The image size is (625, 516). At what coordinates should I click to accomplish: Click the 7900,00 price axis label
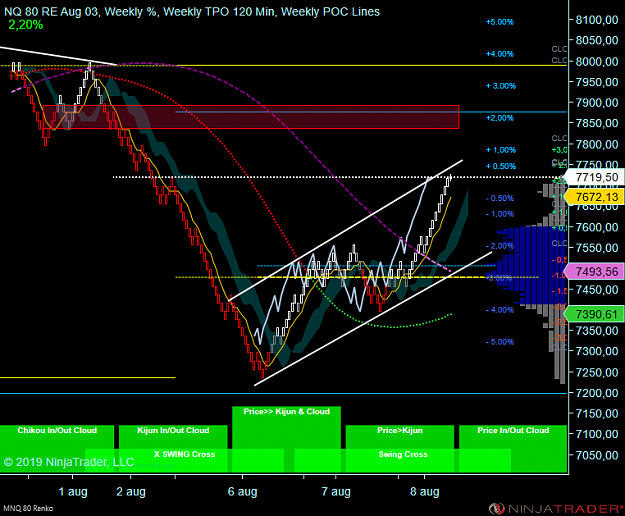(597, 103)
